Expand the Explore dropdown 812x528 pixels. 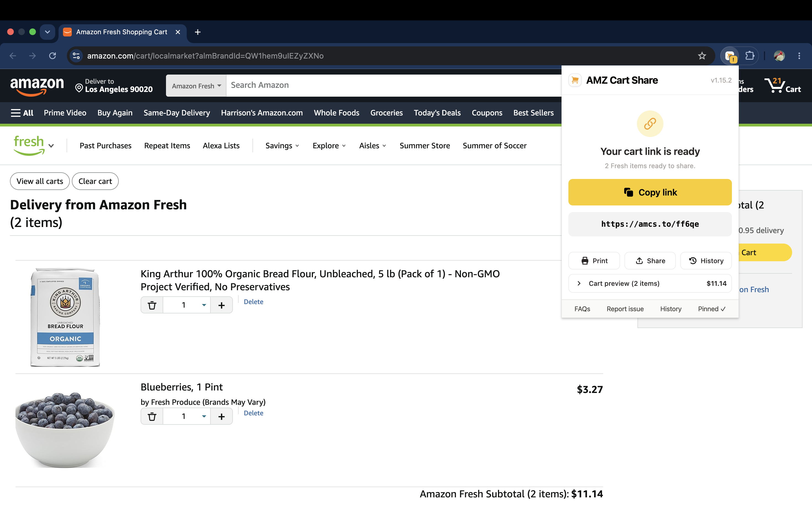pos(329,146)
